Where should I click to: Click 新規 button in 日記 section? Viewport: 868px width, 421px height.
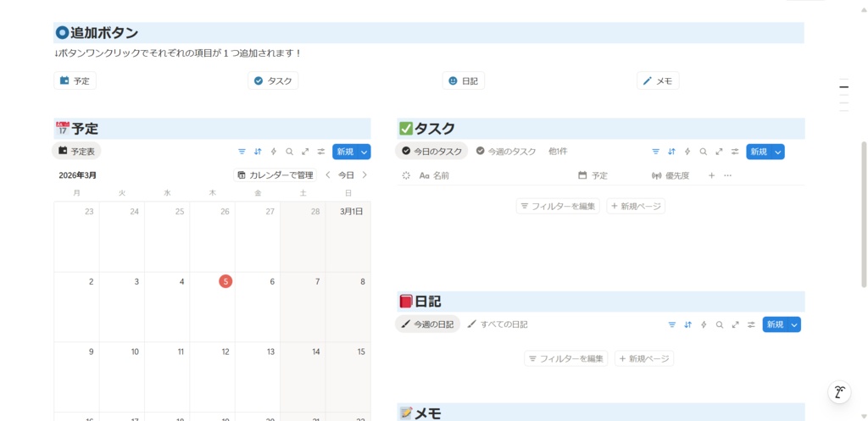coord(775,324)
